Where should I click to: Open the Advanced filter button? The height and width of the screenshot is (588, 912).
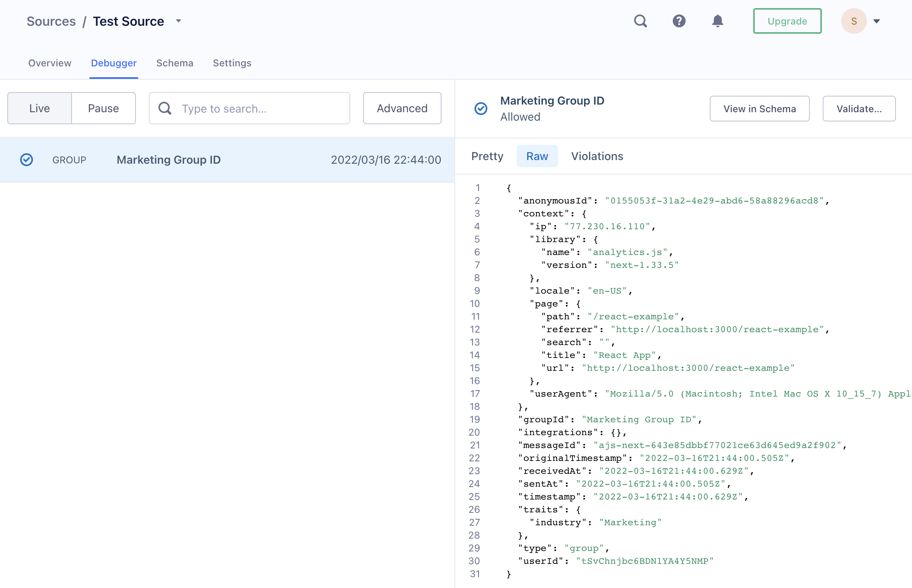[x=402, y=108]
